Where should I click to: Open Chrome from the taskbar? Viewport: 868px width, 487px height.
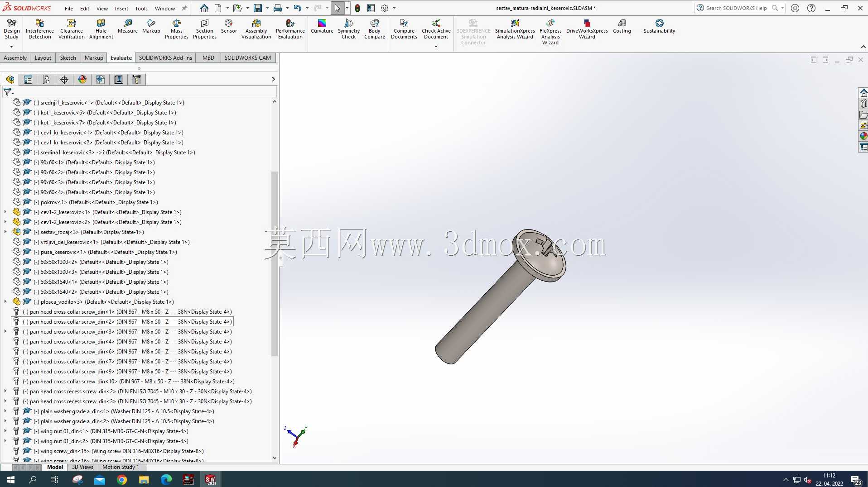point(122,479)
